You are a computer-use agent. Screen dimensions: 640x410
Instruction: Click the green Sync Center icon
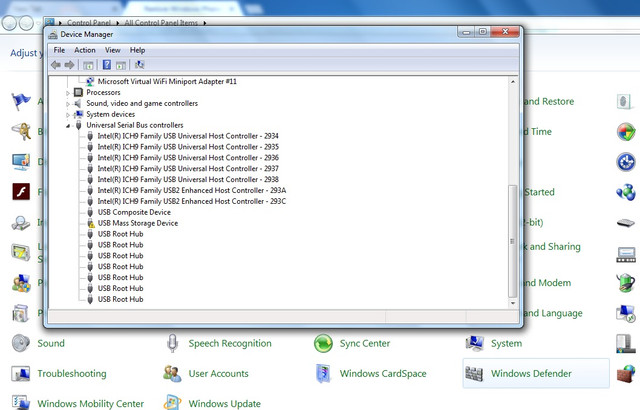tap(323, 343)
